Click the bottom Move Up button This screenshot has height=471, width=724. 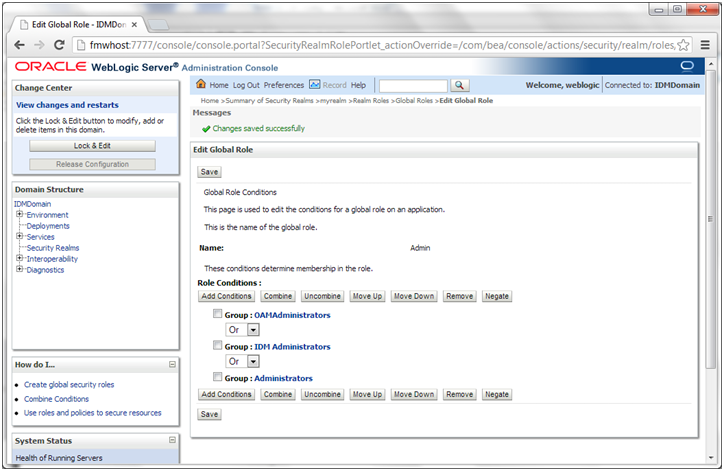pos(368,394)
